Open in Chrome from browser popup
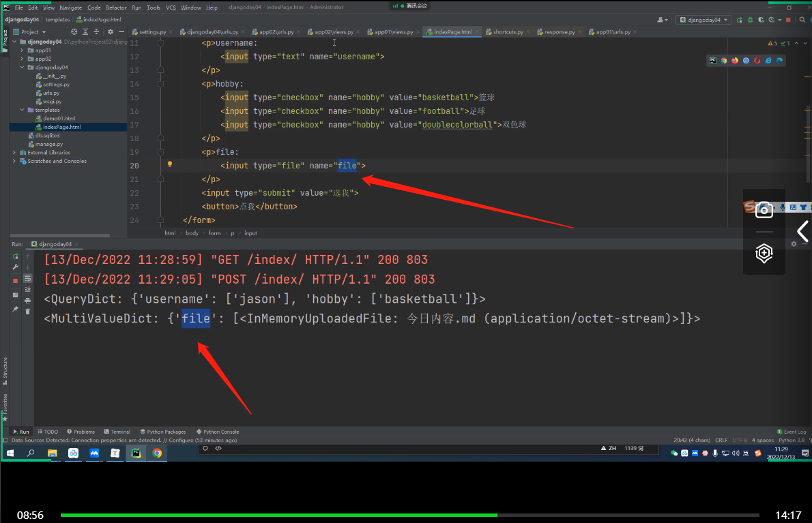 [724, 61]
